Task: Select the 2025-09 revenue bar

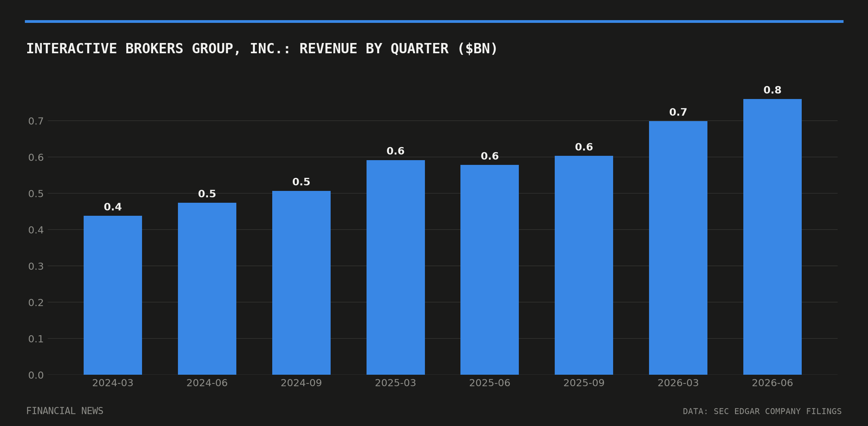Action: tap(584, 265)
